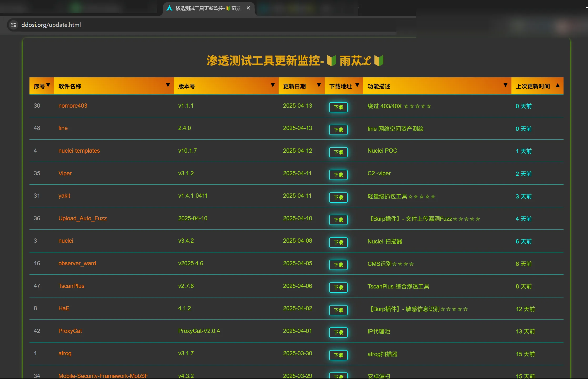
Task: Click the 软件名称 column sort arrow
Action: [168, 85]
